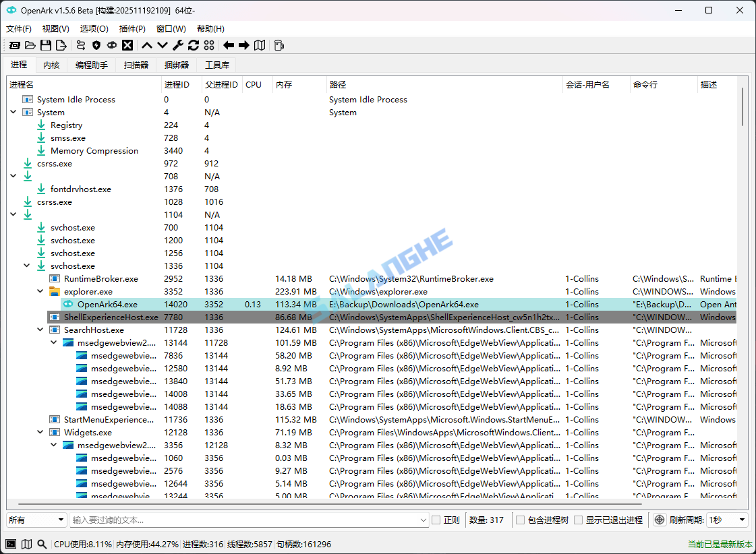Collapse the explorer.exe tree node
The height and width of the screenshot is (554, 756).
(x=40, y=291)
